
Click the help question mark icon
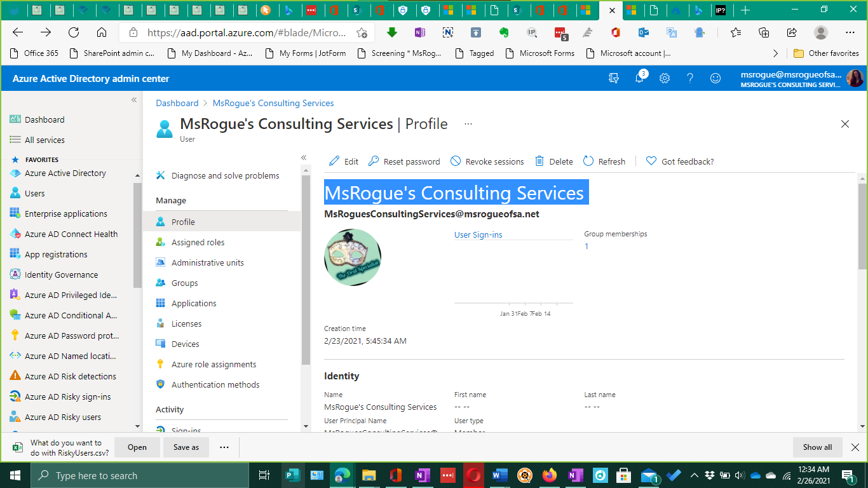click(x=690, y=78)
